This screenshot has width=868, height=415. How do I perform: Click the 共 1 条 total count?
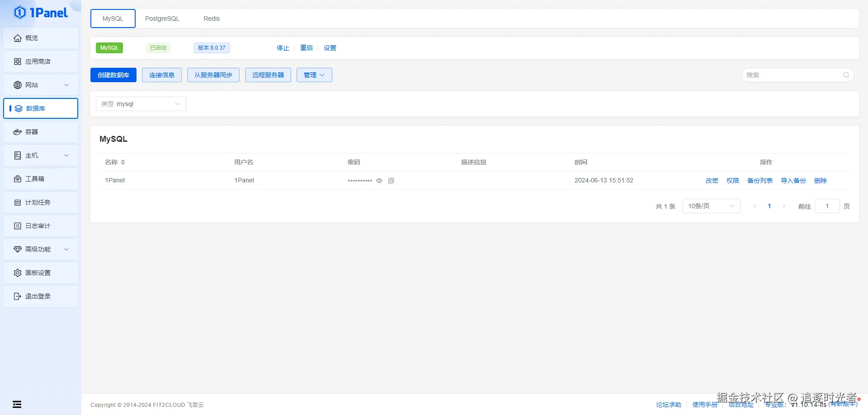click(x=665, y=206)
